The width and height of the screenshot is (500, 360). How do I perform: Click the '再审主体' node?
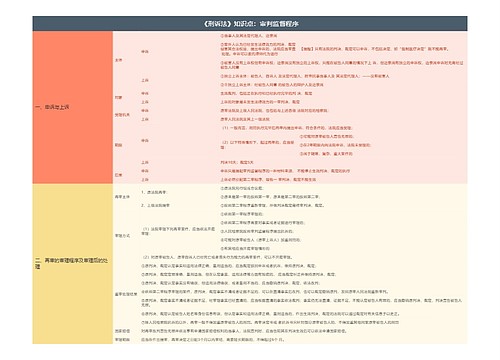[122, 197]
